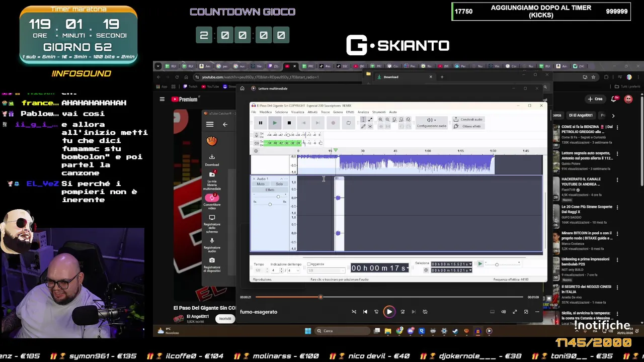
Task: Go to previous track in media player
Action: [x=365, y=312]
